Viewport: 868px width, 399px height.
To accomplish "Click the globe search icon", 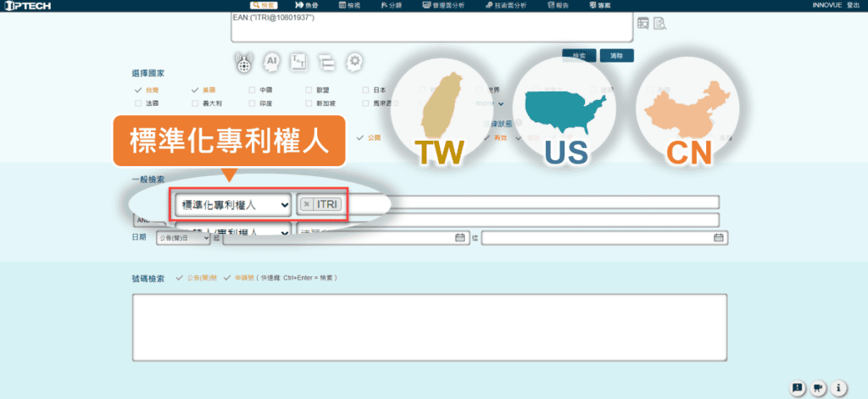I will coord(245,61).
